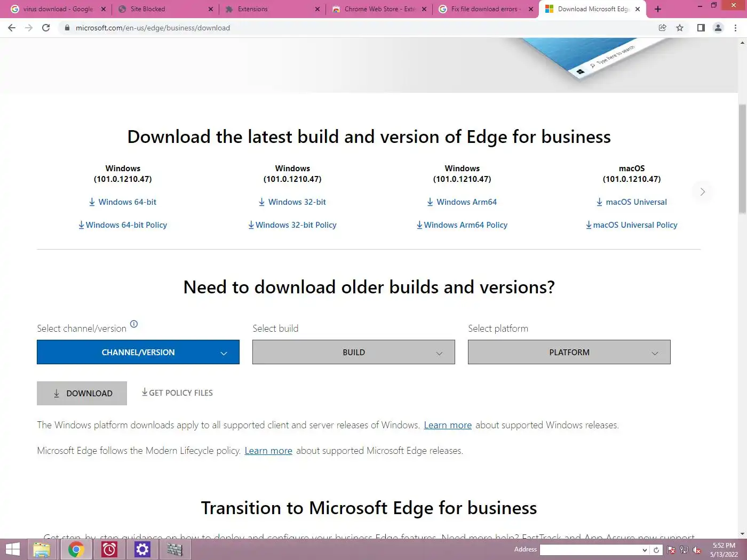
Task: Bookmark this page with the star icon
Action: tap(680, 28)
